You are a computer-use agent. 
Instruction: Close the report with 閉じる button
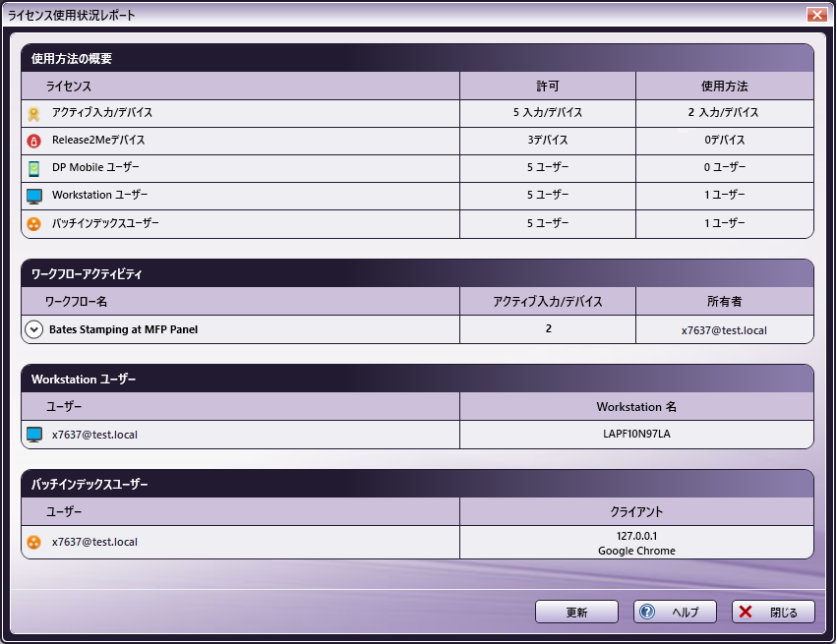pos(773,612)
